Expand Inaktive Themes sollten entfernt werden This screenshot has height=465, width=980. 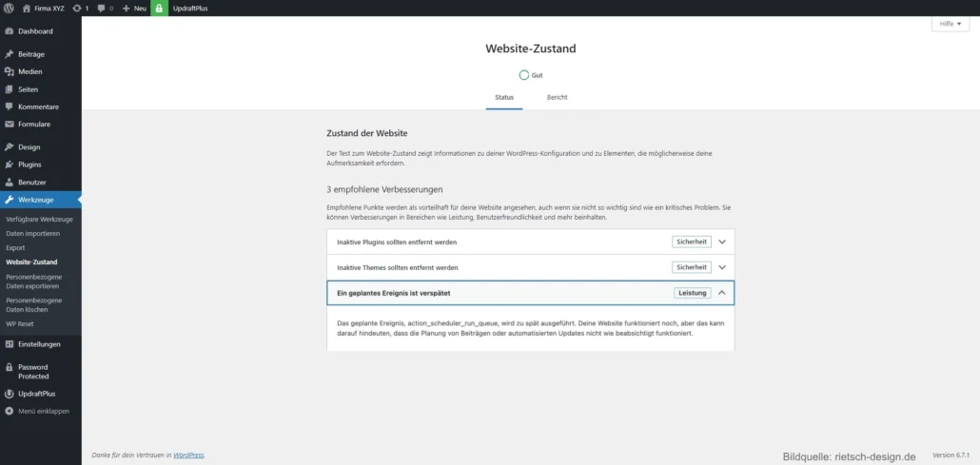click(x=531, y=267)
